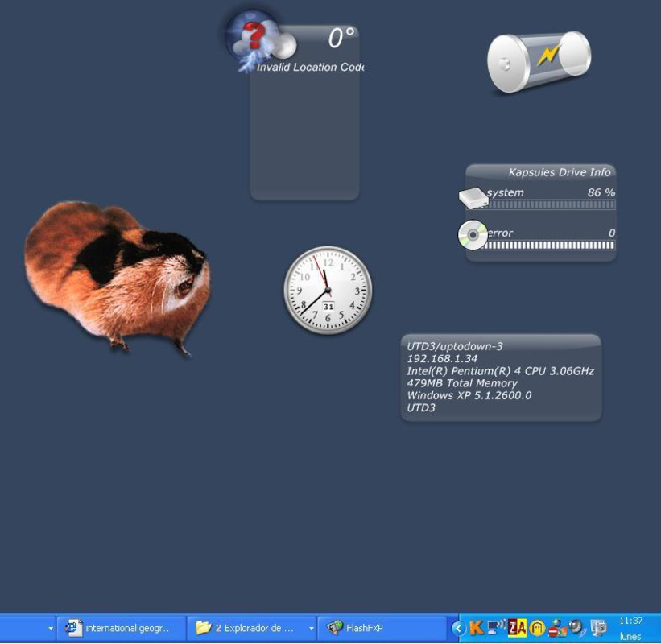
Task: Open the international geogr... taskbar button
Action: pos(122,629)
